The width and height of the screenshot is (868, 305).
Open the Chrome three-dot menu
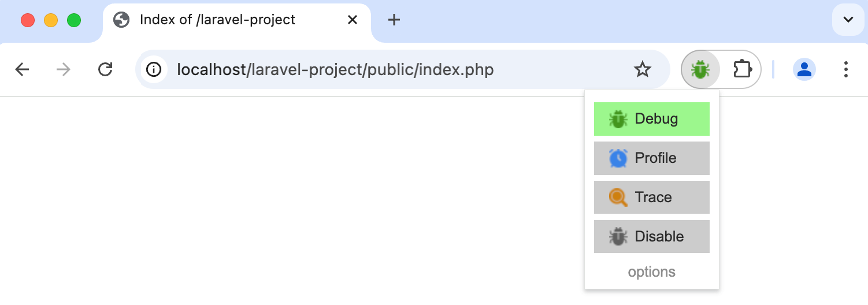[846, 70]
